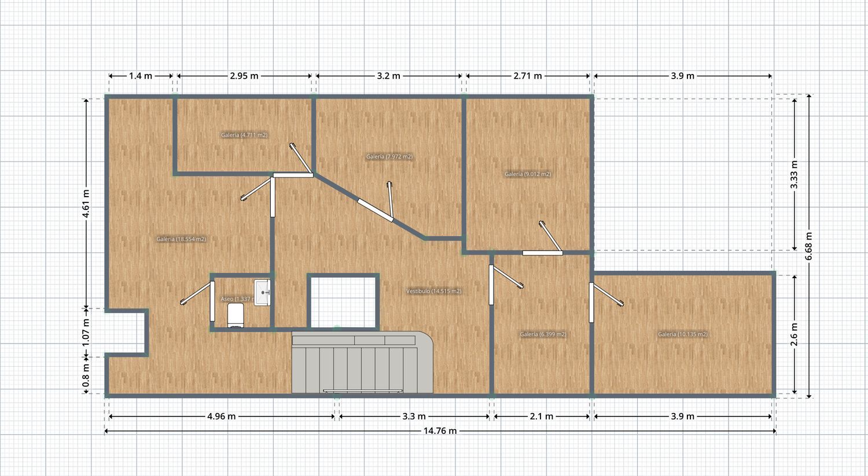Click the 2.1 m dimension label
This screenshot has width=868, height=476.
click(542, 416)
